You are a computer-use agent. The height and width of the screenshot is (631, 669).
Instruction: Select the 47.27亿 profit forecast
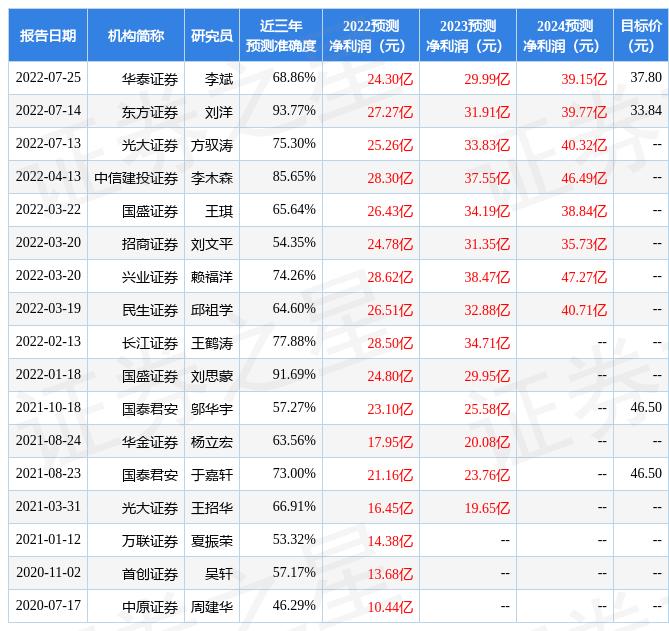tap(584, 277)
